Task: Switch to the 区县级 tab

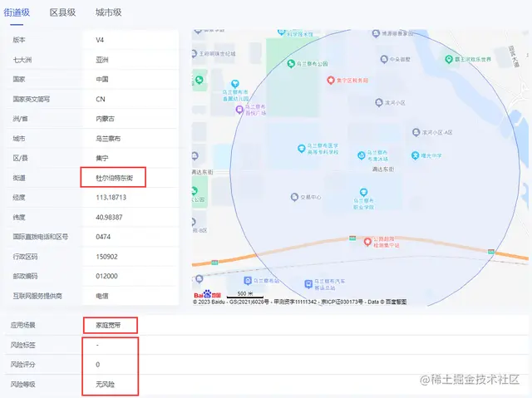Action: 62,12
